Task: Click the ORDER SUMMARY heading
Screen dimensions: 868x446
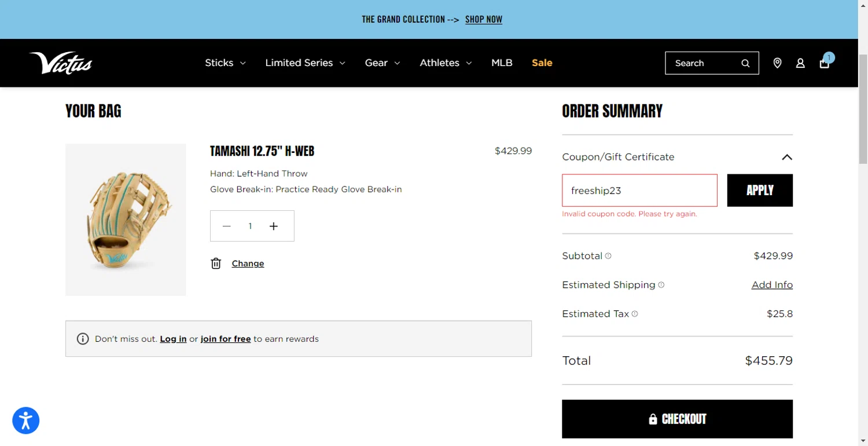Action: (x=612, y=111)
